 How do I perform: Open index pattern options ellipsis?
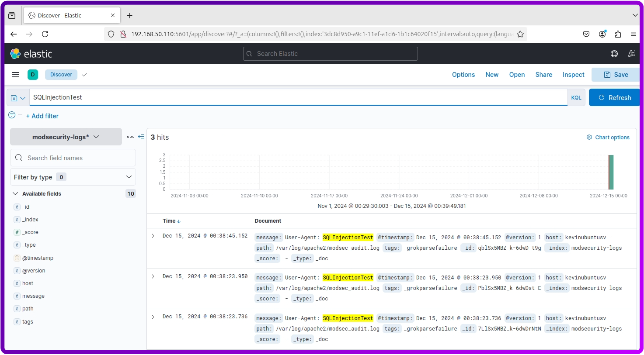pos(131,137)
